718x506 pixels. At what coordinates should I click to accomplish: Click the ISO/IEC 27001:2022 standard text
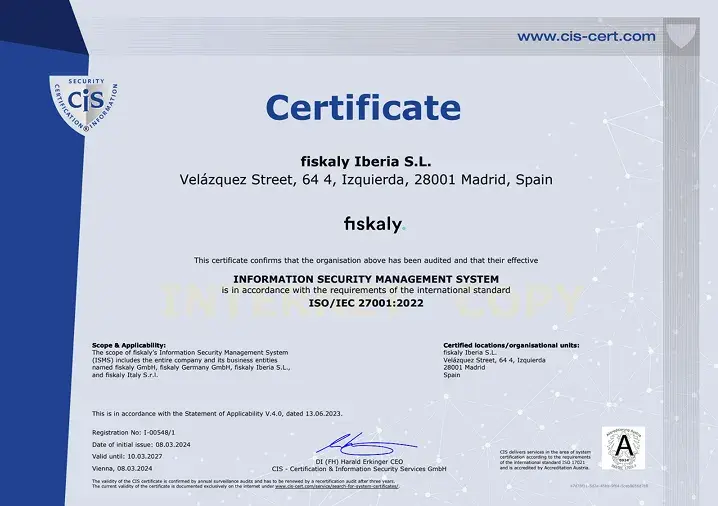[366, 303]
